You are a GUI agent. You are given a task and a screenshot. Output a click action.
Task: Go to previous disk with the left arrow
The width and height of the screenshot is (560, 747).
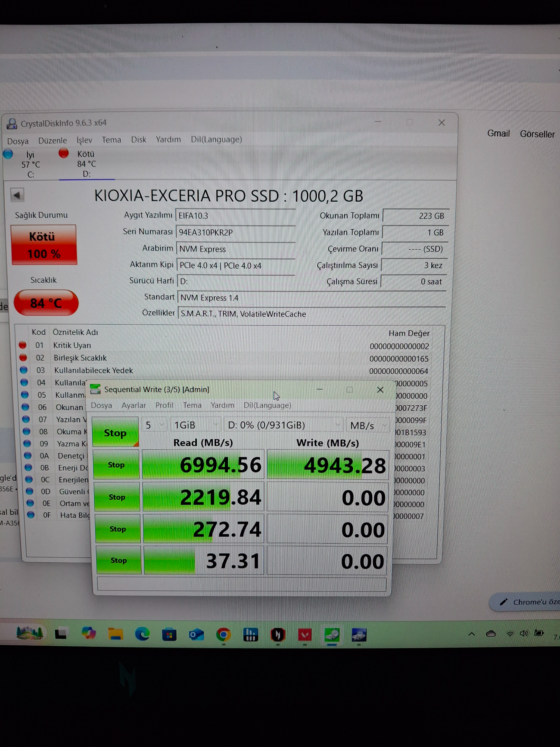(17, 195)
